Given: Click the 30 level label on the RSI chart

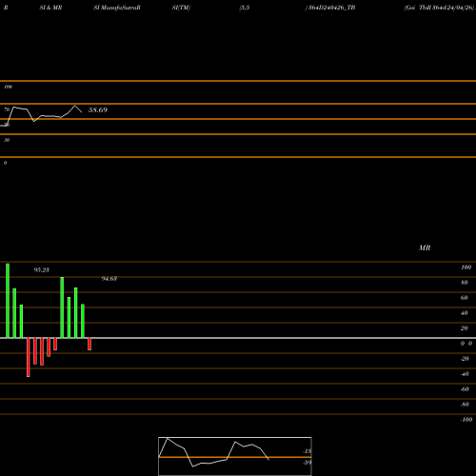Looking at the screenshot, I should [7, 140].
